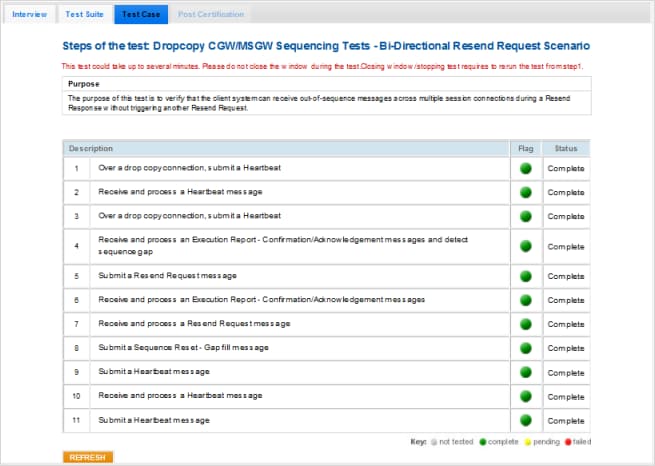Click the Status column header
655x466 pixels.
(566, 148)
